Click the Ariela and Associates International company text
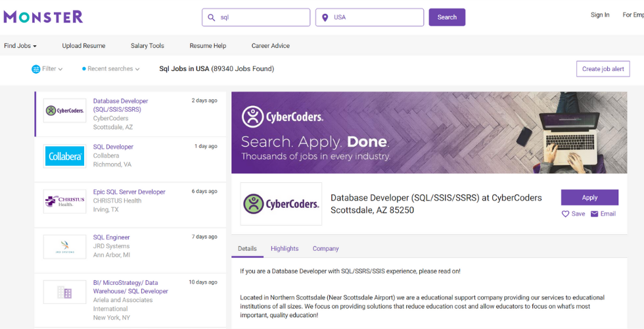Viewport: 644px width, 329px height. pyautogui.click(x=123, y=304)
